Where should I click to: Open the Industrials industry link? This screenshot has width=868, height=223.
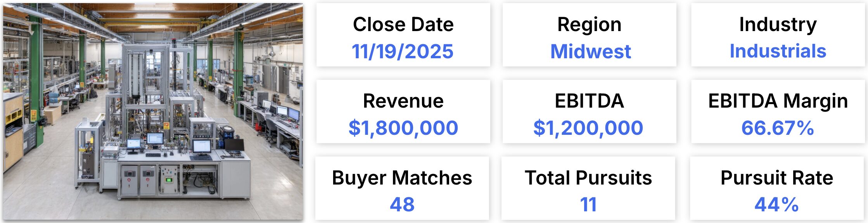point(778,51)
